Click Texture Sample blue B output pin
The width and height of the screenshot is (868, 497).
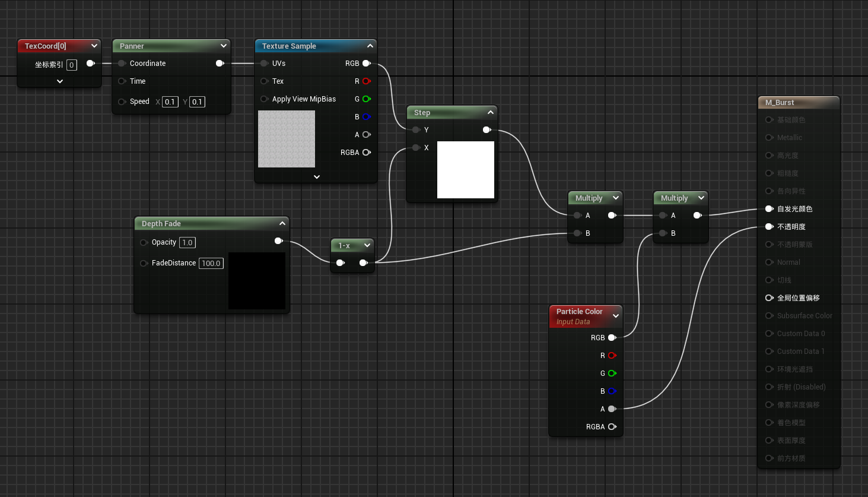pyautogui.click(x=367, y=117)
